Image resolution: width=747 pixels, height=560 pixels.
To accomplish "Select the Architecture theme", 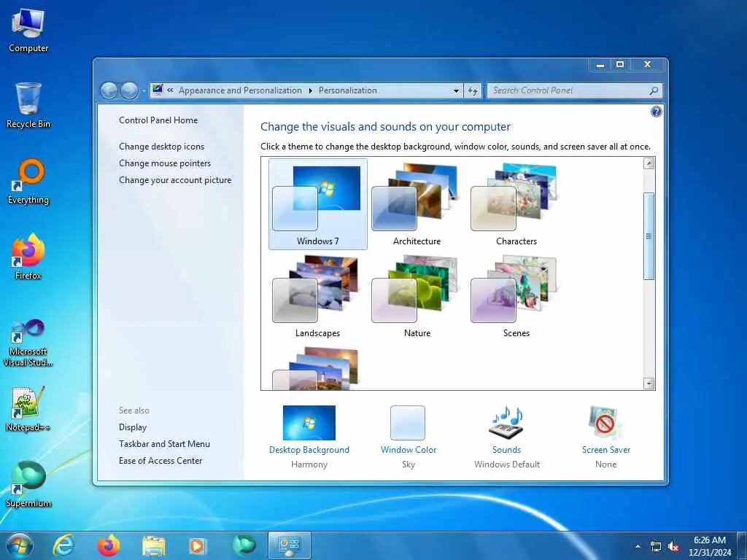I will 417,204.
